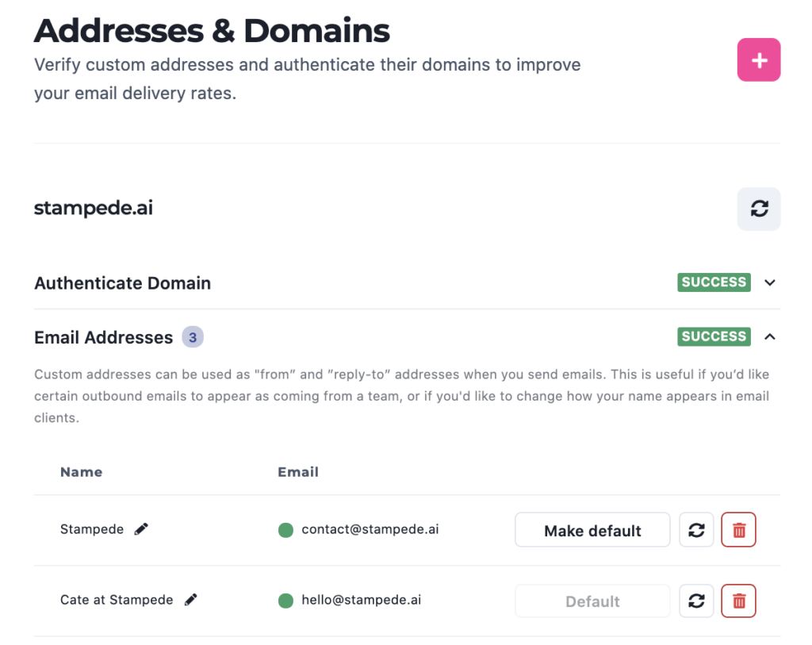Click the Stampede name text
The width and height of the screenshot is (812, 645).
click(x=92, y=529)
